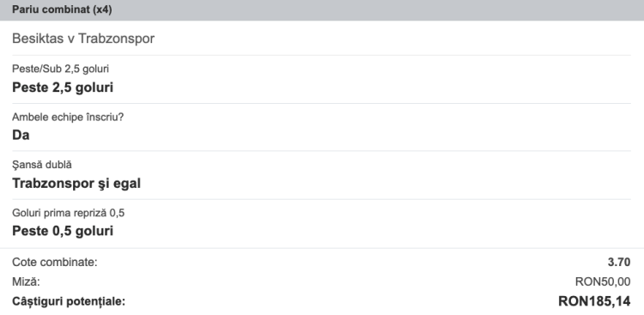Image resolution: width=644 pixels, height=315 pixels.
Task: Click the Câștiguri potențiale label
Action: click(x=69, y=302)
